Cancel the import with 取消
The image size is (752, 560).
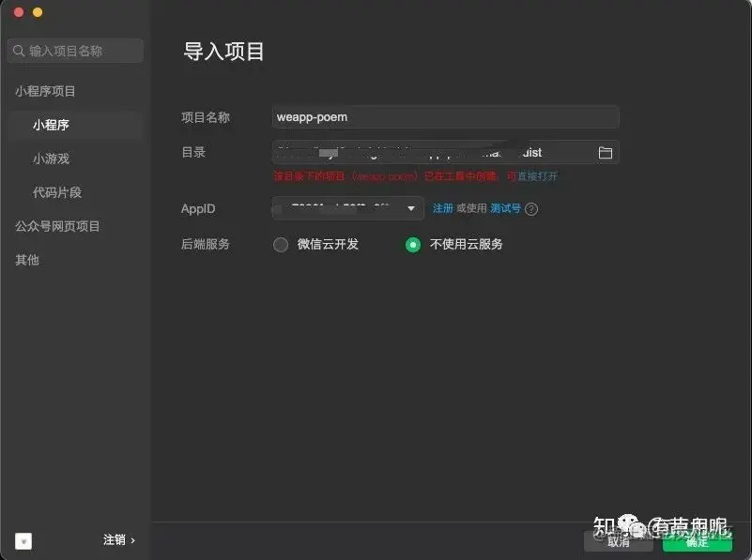[x=619, y=542]
